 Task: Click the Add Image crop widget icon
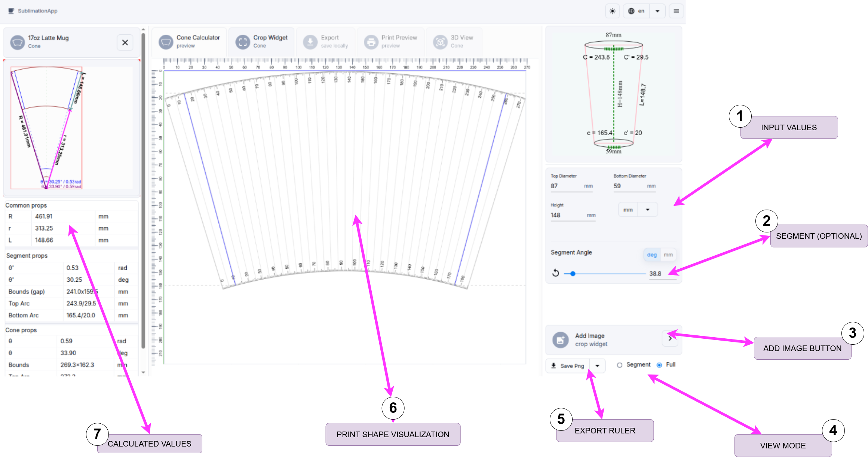point(560,339)
